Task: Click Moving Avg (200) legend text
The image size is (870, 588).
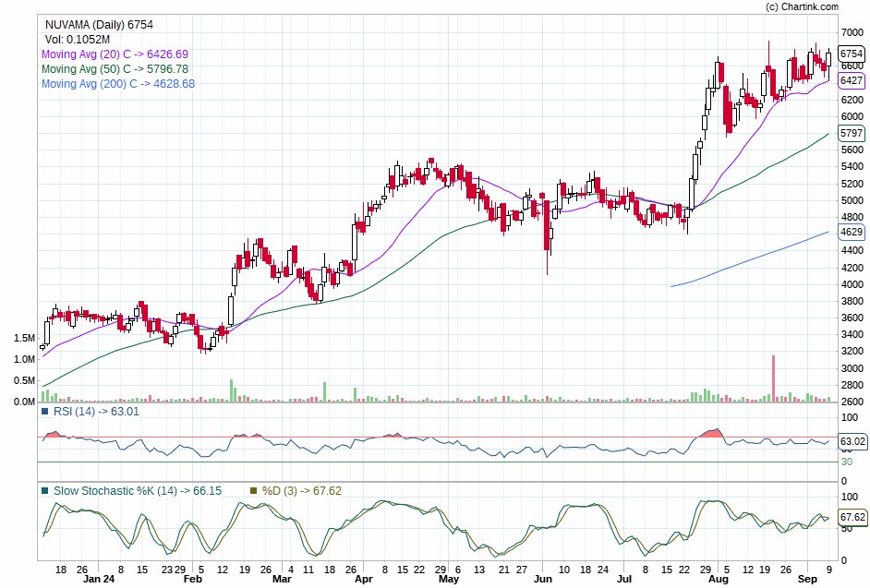Action: tap(118, 84)
